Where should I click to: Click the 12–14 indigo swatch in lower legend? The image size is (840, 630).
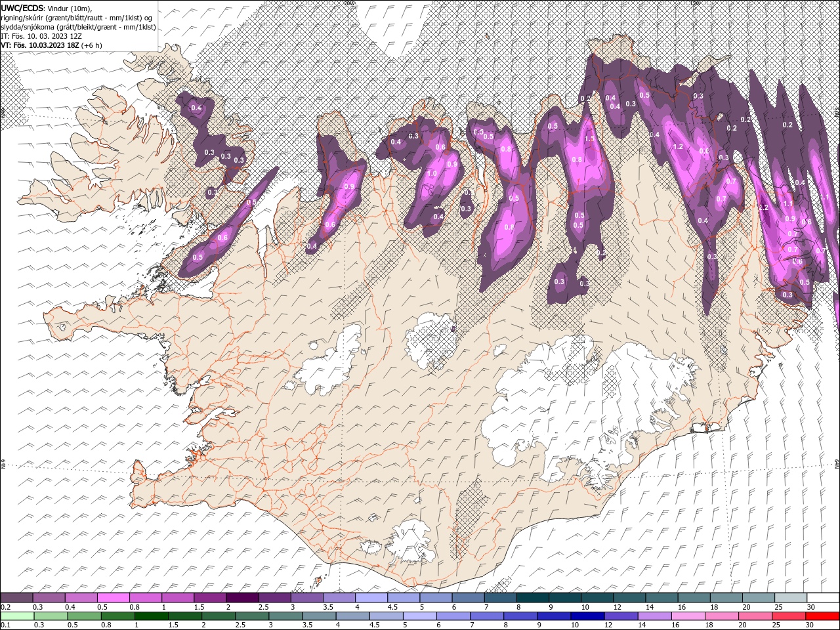pos(621,616)
